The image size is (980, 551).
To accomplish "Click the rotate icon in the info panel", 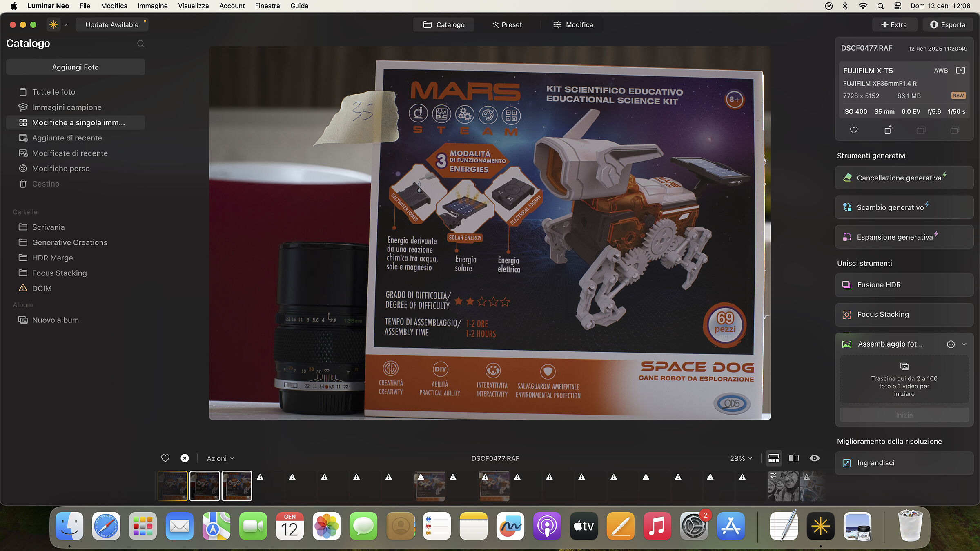I will [888, 130].
